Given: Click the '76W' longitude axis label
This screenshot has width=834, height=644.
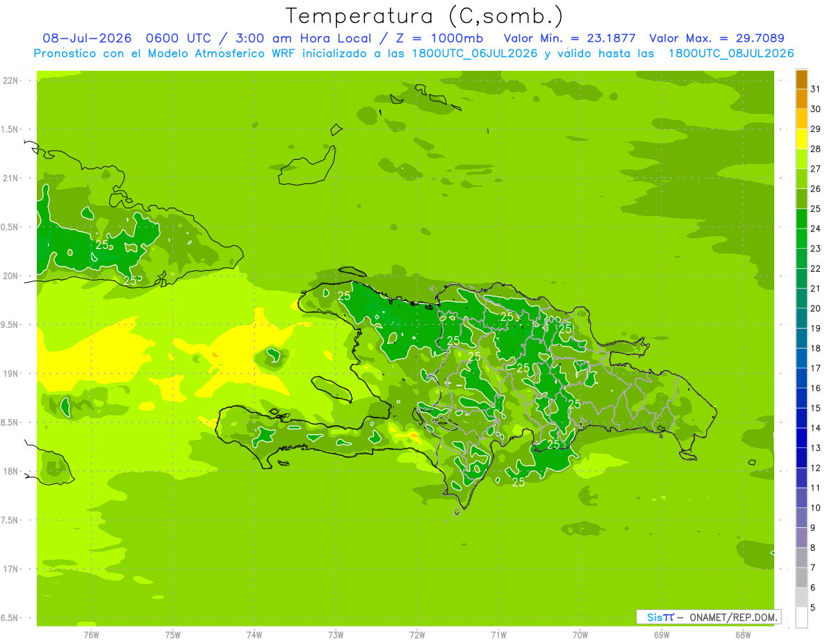Looking at the screenshot, I should coord(91,634).
